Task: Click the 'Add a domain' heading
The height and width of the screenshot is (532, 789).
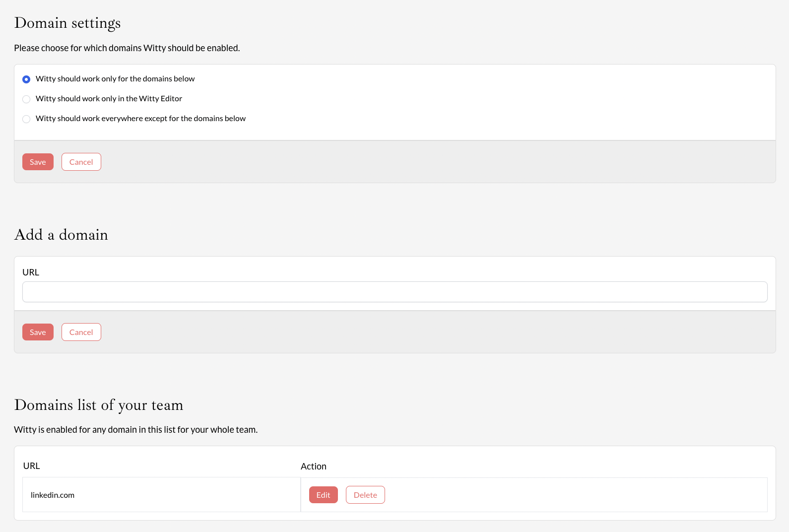Action: [x=61, y=235]
